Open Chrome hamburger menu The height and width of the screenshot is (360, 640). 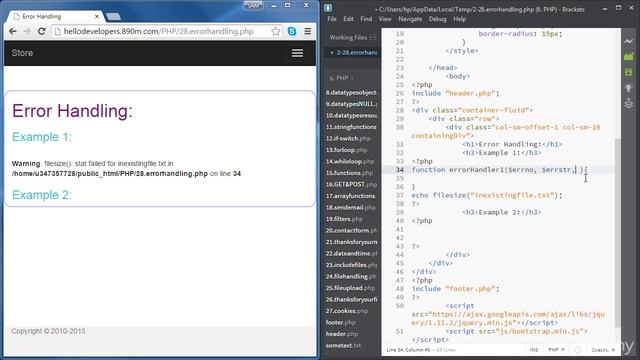tap(307, 31)
